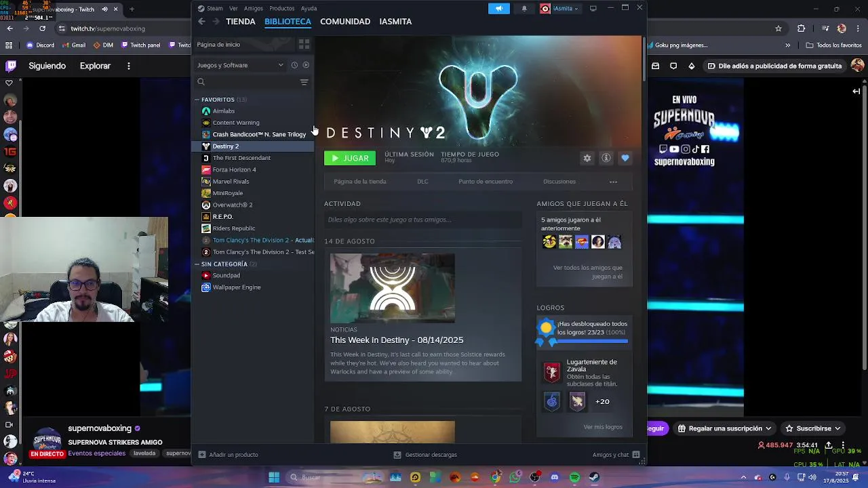Open the Ver menu

click(x=233, y=8)
